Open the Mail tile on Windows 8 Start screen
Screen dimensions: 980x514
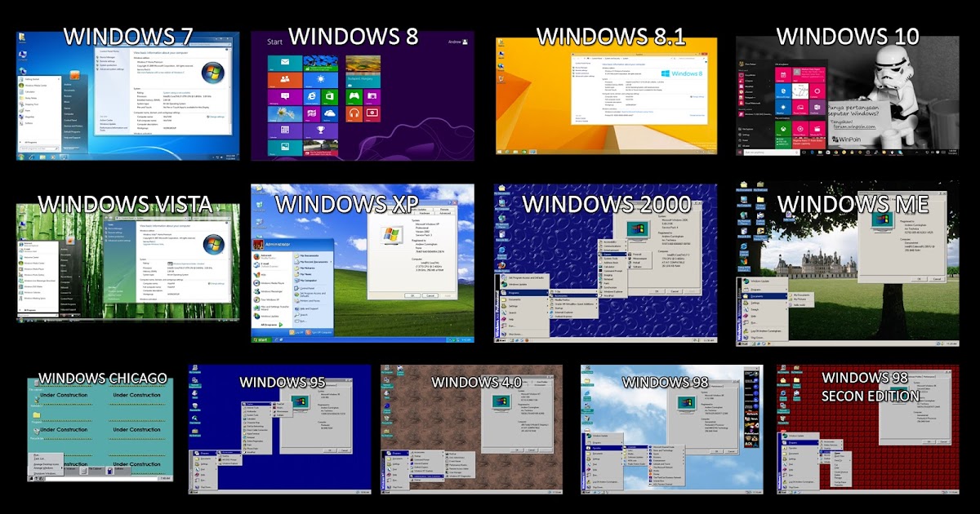click(x=285, y=62)
